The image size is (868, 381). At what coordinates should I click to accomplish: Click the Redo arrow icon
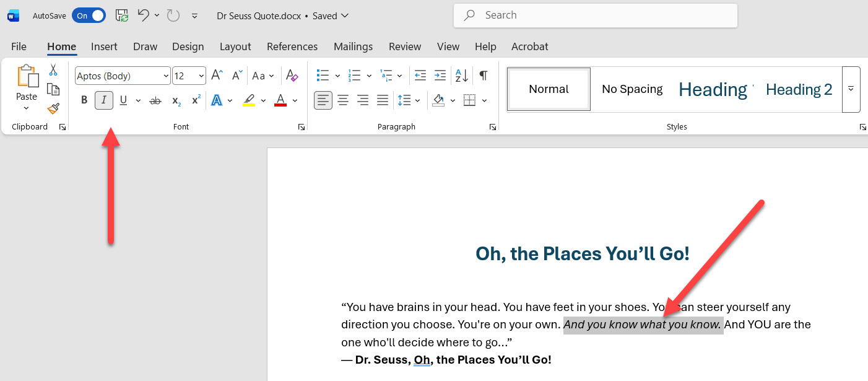coord(173,15)
